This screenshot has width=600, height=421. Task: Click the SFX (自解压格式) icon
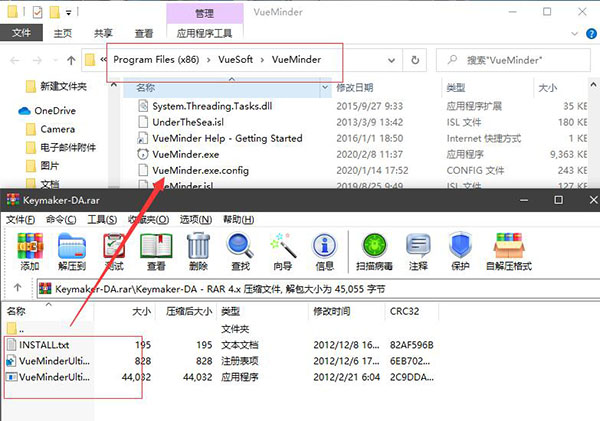click(509, 246)
